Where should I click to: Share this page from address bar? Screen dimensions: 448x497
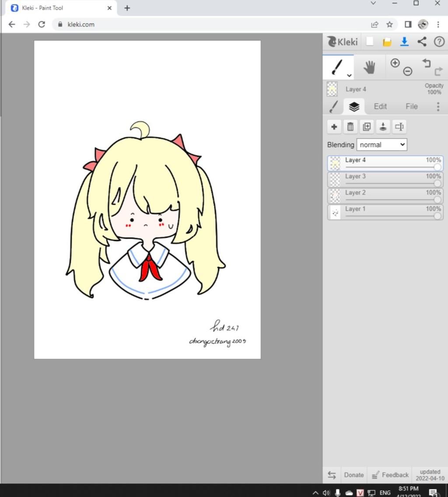pyautogui.click(x=374, y=24)
